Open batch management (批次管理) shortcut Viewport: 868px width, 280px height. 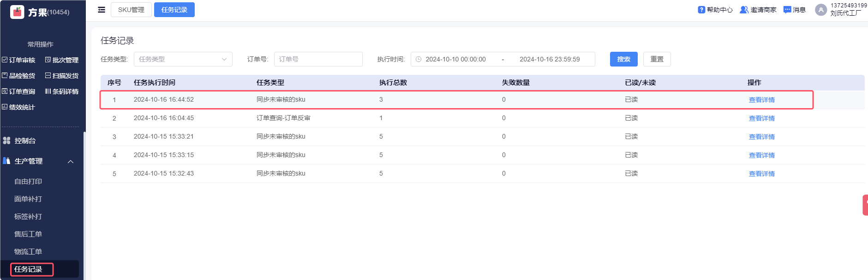(x=62, y=60)
